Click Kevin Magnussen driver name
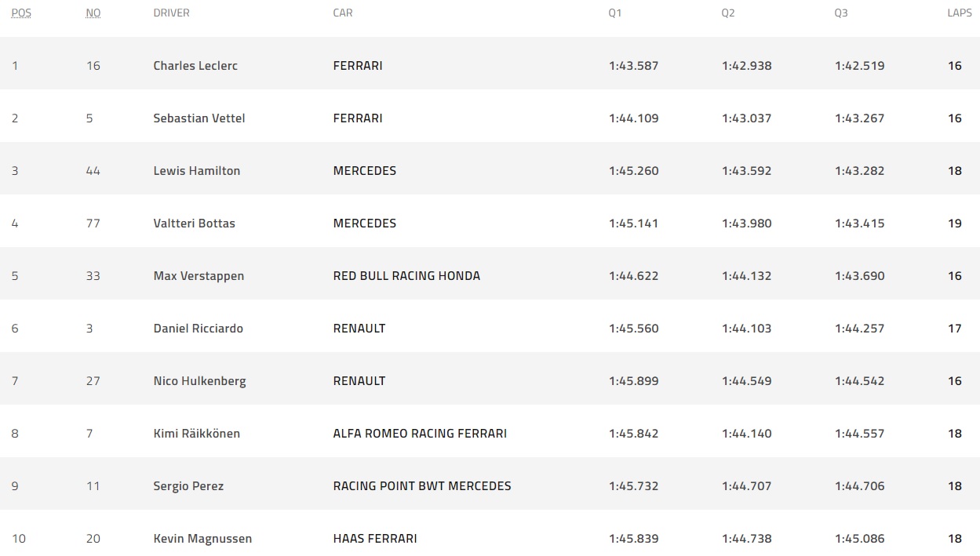This screenshot has height=556, width=980. point(202,539)
